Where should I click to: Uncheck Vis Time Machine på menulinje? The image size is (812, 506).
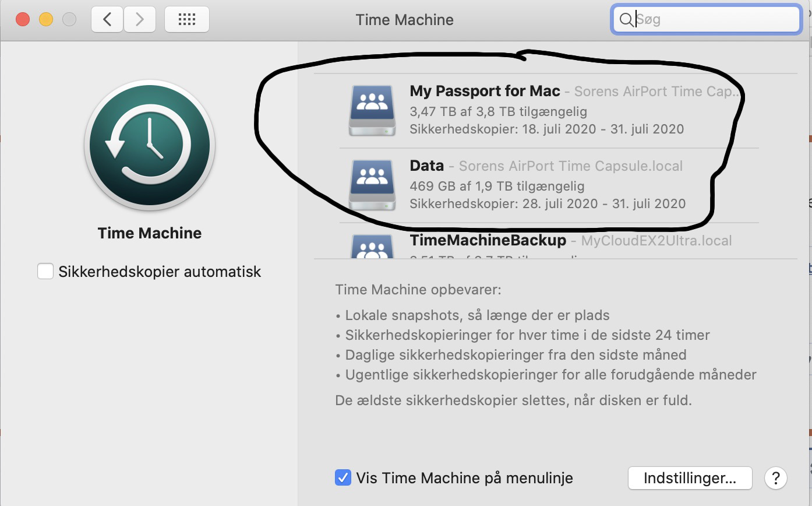click(x=343, y=478)
